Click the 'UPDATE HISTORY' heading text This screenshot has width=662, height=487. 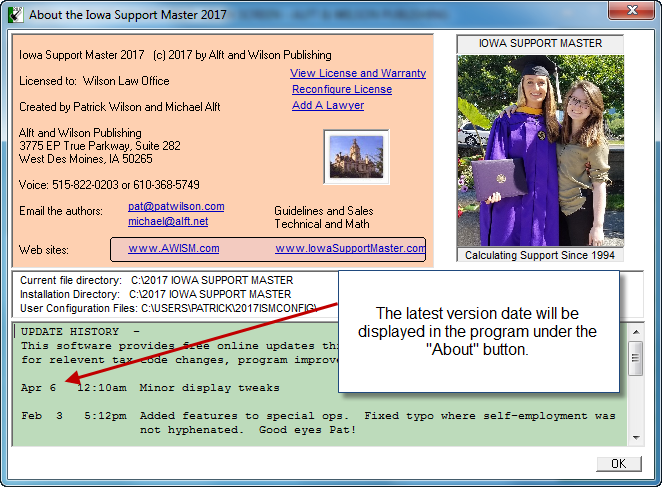(x=70, y=332)
